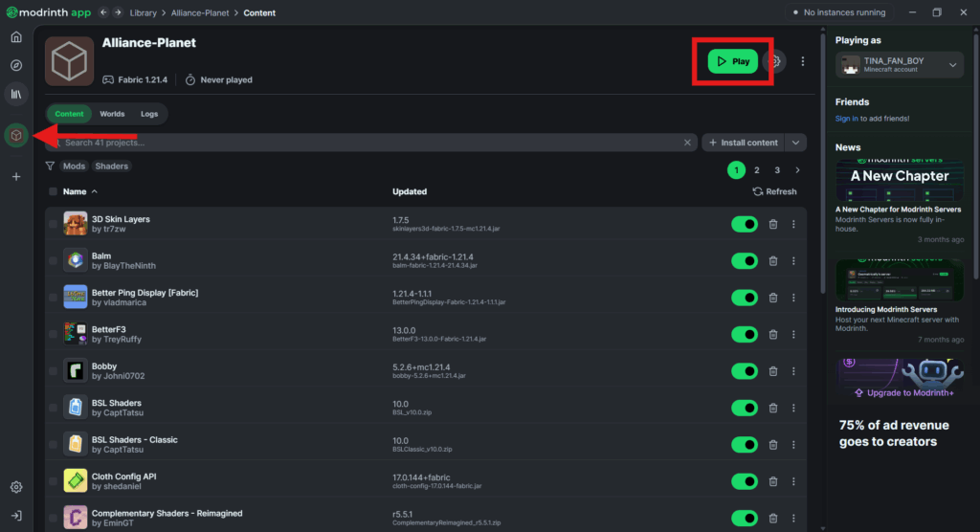Switch to the Logs tab
980x532 pixels.
149,114
